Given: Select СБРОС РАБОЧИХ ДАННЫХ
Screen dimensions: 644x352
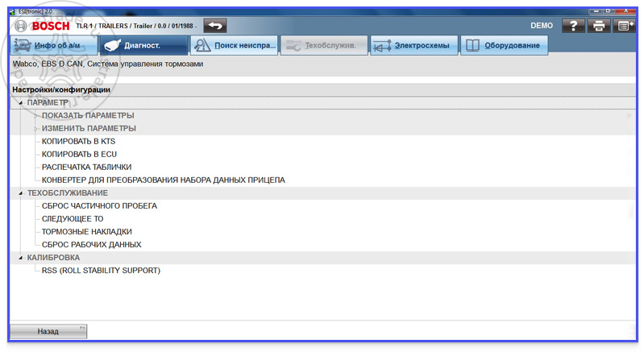Looking at the screenshot, I should coord(92,245).
